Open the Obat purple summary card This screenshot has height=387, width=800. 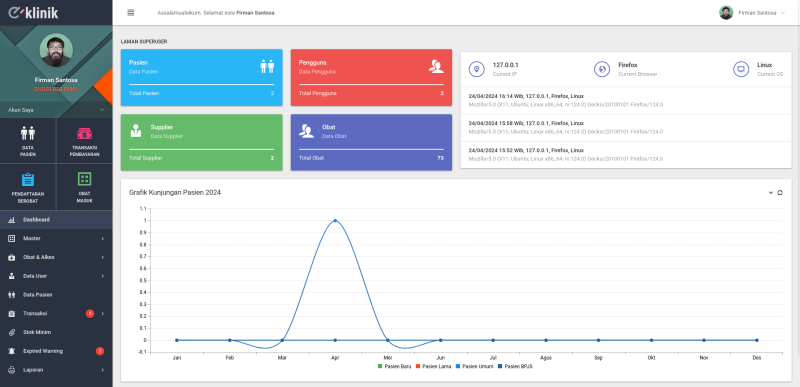coord(371,142)
